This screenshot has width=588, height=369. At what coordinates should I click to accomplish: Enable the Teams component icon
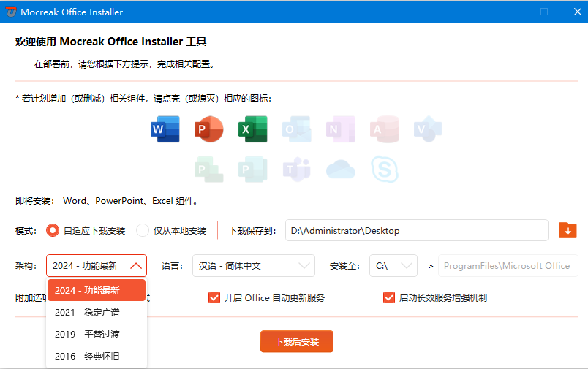point(297,170)
